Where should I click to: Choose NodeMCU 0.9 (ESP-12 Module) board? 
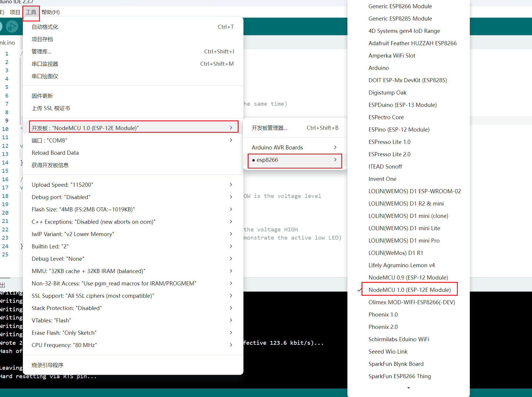pos(408,277)
